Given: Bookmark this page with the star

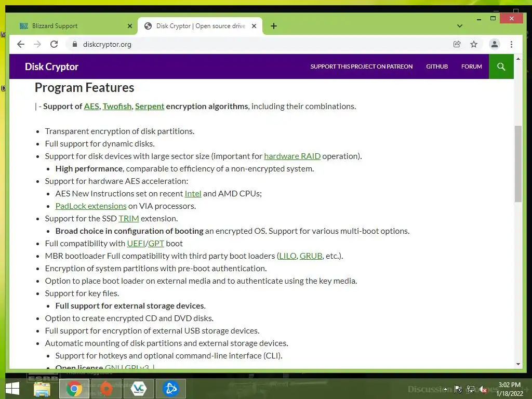Looking at the screenshot, I should click(x=474, y=44).
